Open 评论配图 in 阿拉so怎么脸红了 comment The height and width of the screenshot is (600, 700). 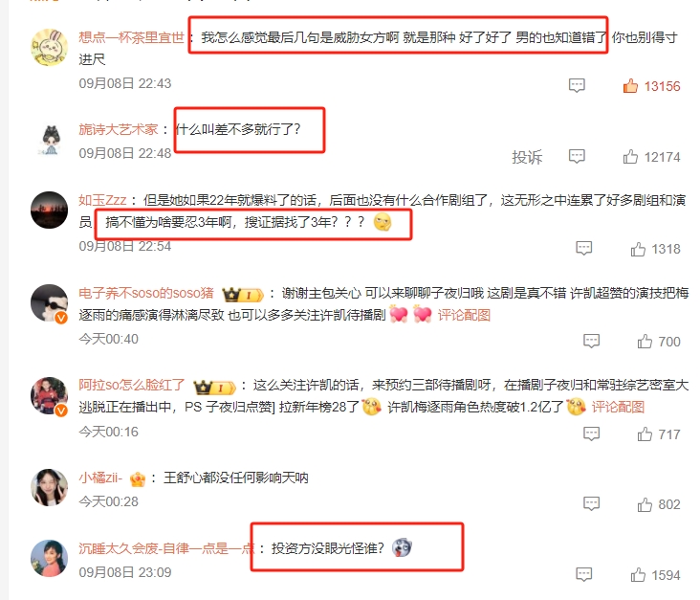[x=618, y=408]
